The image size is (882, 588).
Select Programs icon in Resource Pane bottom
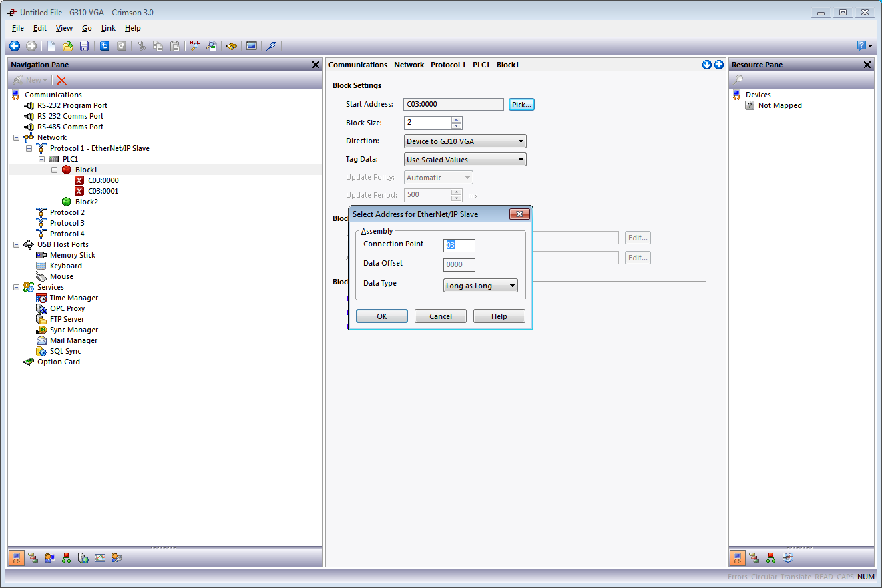pyautogui.click(x=770, y=557)
